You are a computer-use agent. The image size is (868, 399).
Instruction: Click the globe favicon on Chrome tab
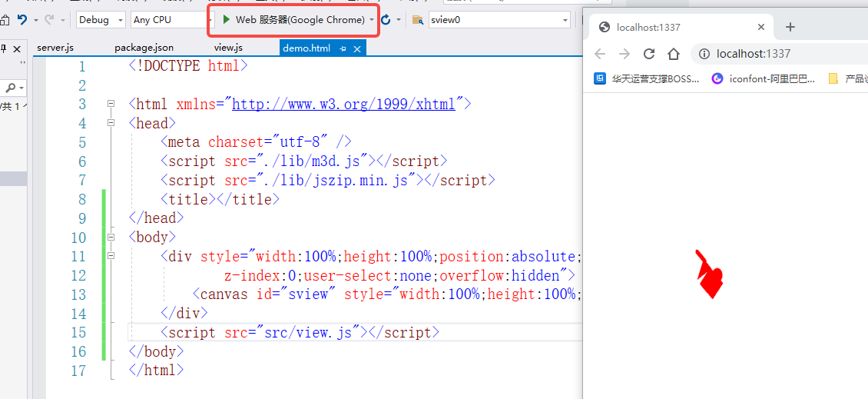(605, 27)
